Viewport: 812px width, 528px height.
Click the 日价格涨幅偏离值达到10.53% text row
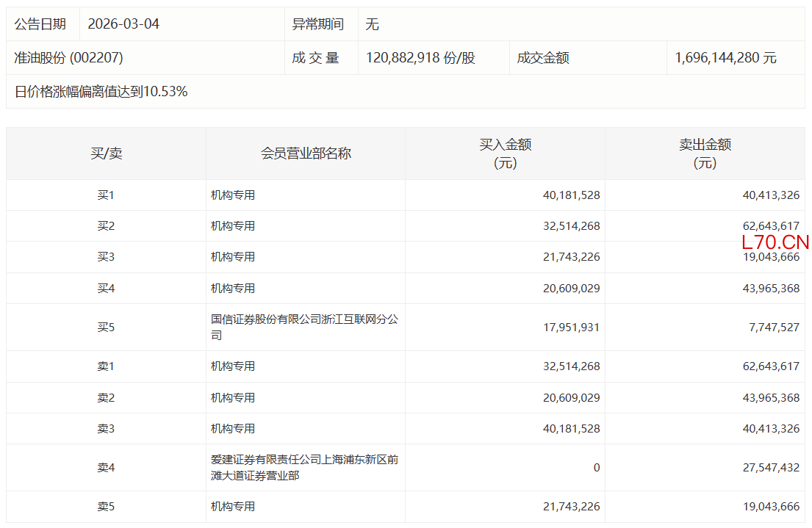click(x=101, y=92)
